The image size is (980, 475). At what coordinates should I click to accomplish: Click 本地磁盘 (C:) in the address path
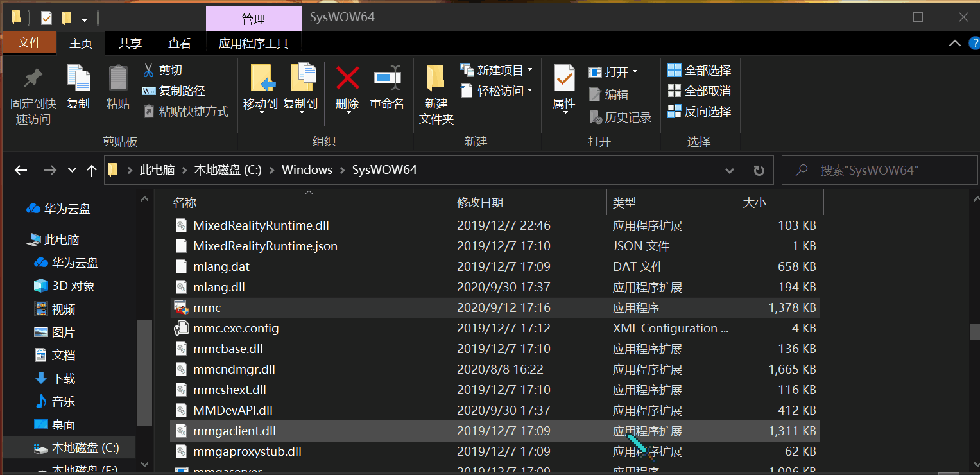[228, 170]
